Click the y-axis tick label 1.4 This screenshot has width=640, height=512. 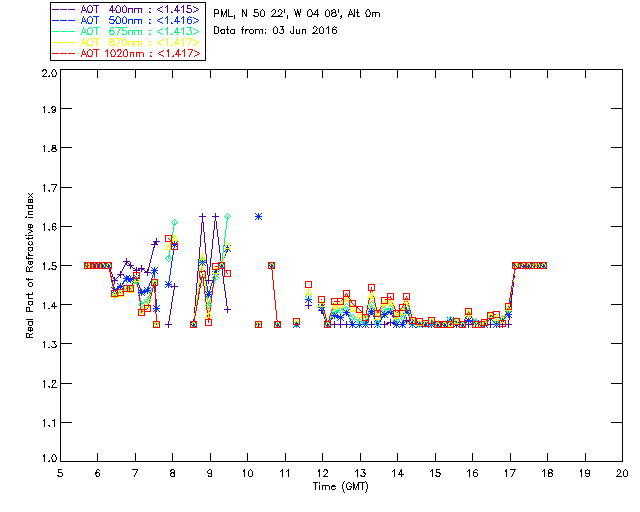tap(49, 305)
